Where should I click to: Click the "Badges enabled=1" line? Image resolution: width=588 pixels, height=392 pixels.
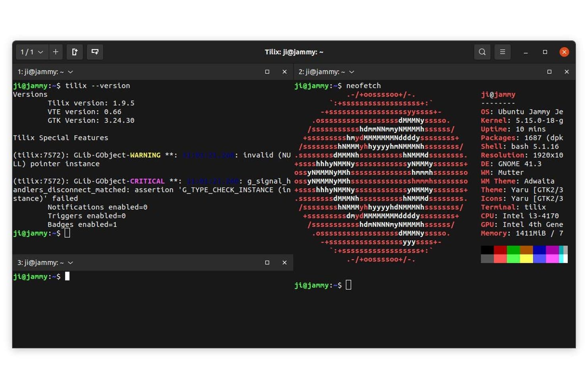[82, 225]
